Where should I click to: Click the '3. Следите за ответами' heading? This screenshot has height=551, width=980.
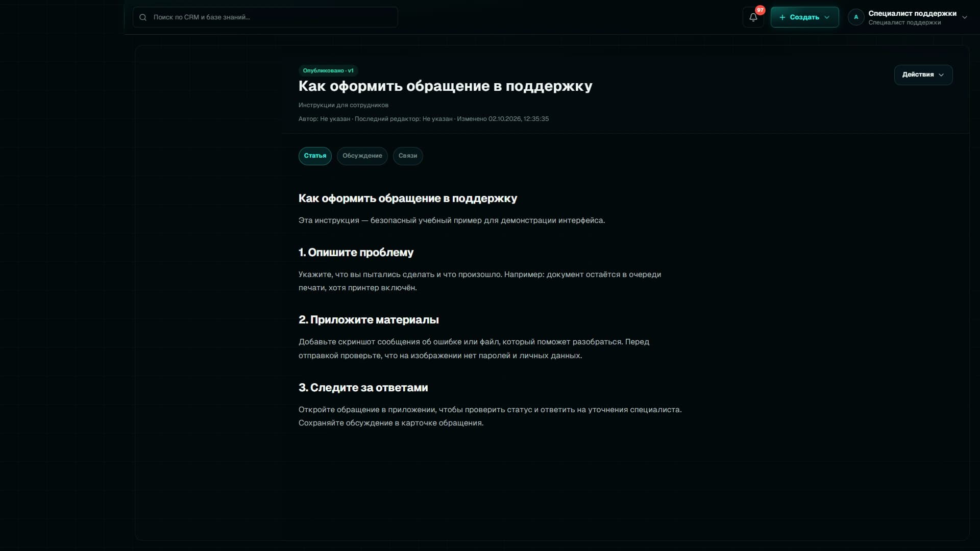363,388
